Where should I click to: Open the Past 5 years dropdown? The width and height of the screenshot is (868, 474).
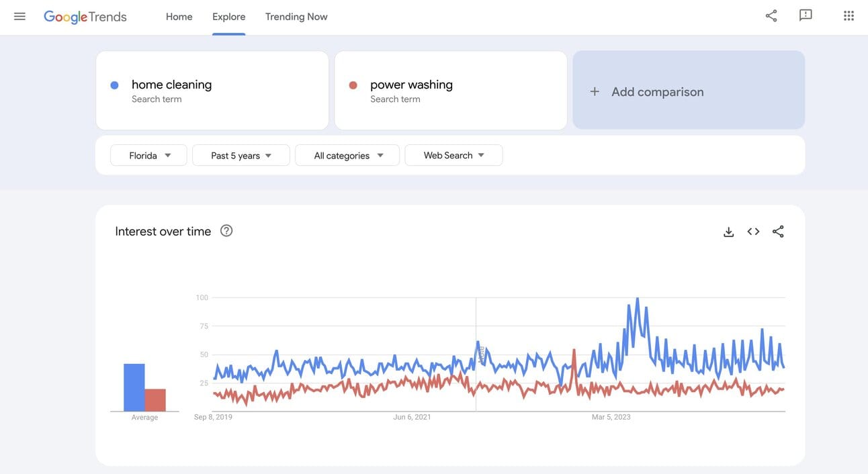pyautogui.click(x=241, y=155)
